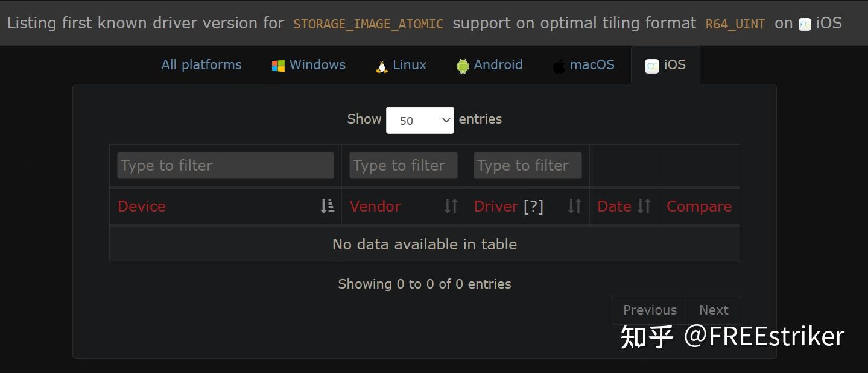Focus the Driver filter input field

[x=527, y=165]
